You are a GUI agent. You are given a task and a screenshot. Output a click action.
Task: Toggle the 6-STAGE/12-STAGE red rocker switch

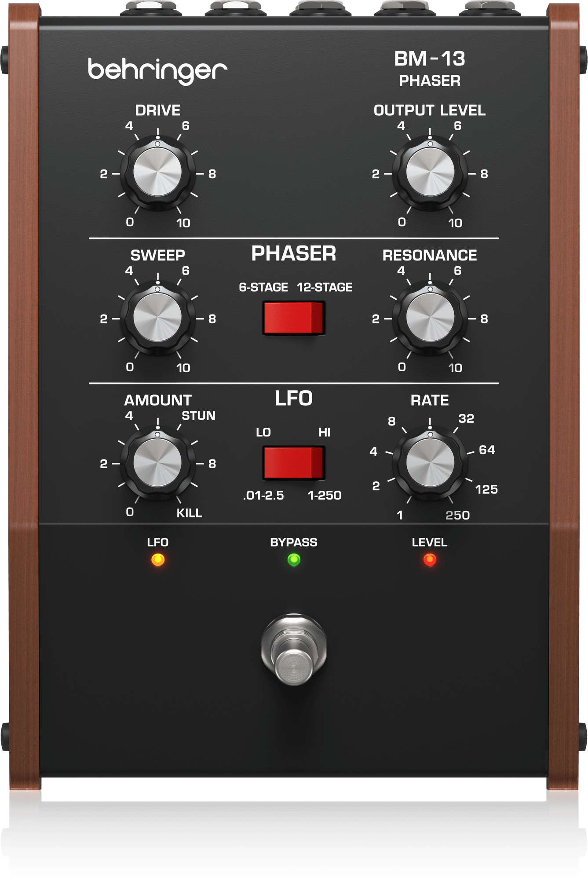click(x=293, y=318)
